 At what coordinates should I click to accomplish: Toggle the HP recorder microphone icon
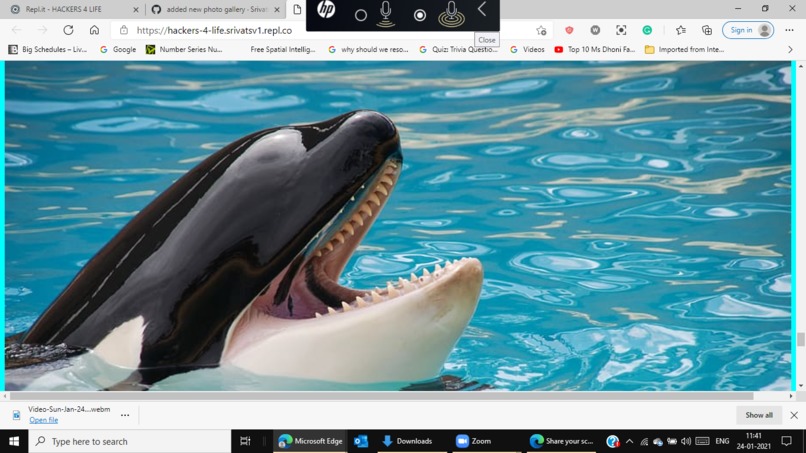[386, 14]
